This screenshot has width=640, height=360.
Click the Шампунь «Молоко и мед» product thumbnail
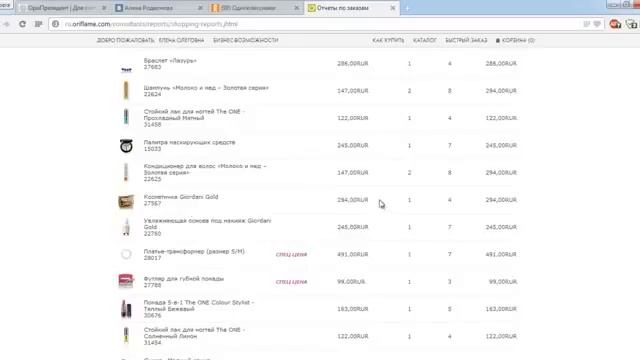click(x=126, y=91)
